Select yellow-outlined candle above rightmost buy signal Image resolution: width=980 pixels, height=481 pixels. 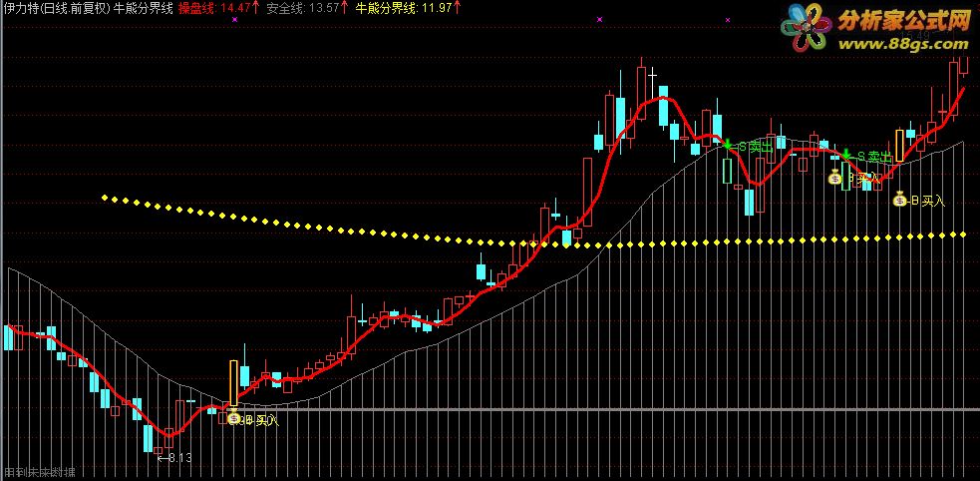(x=900, y=145)
